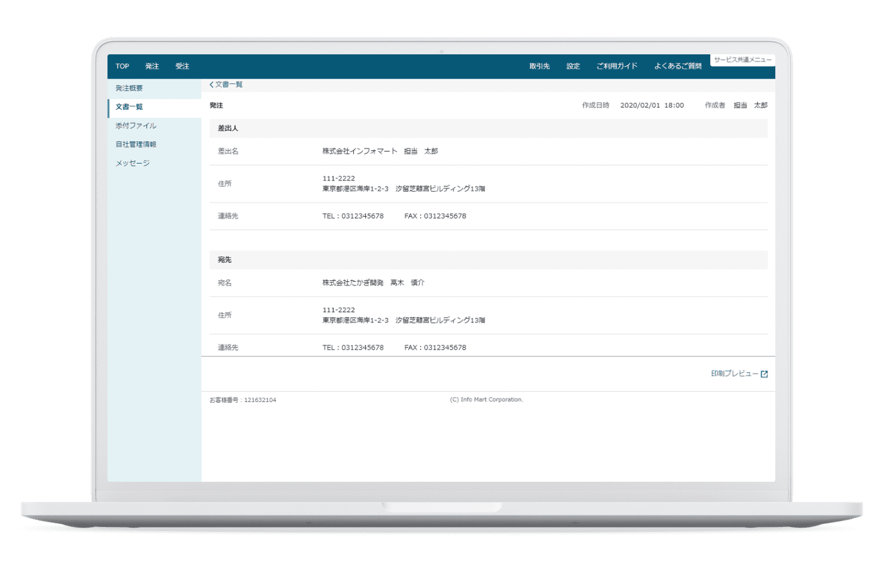Click the 宛先 section header
884x588 pixels.
point(488,260)
